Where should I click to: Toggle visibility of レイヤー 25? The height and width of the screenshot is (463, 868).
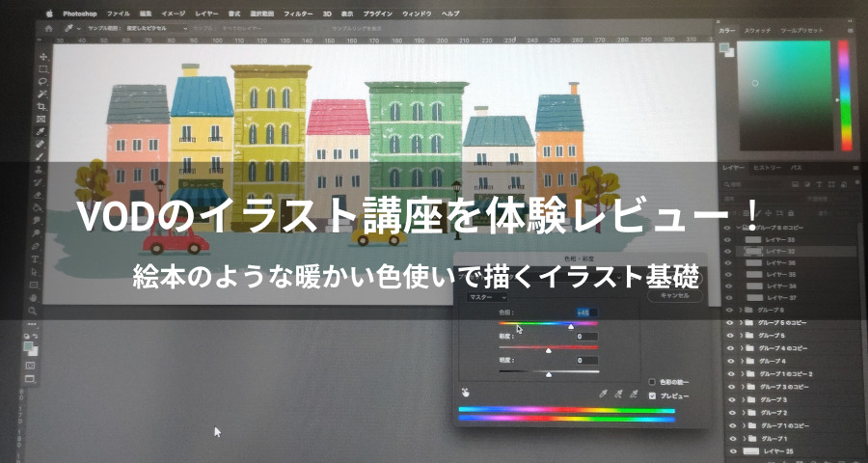734,451
